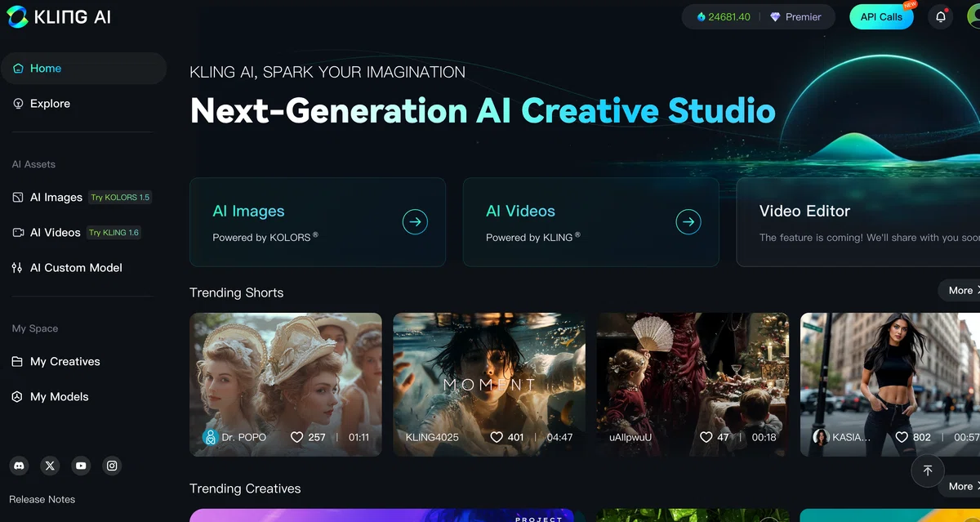Click the 01:11 duration on Dr. POPO short

(359, 437)
